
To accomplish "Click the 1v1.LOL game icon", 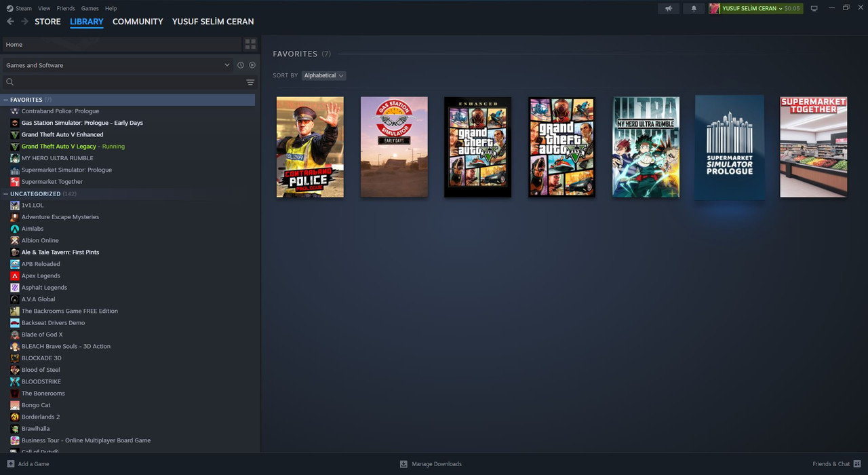I will point(15,205).
